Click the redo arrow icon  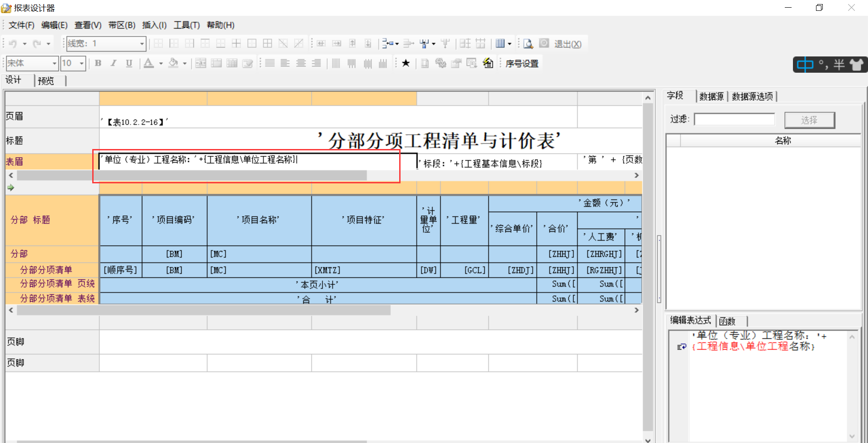coord(37,43)
